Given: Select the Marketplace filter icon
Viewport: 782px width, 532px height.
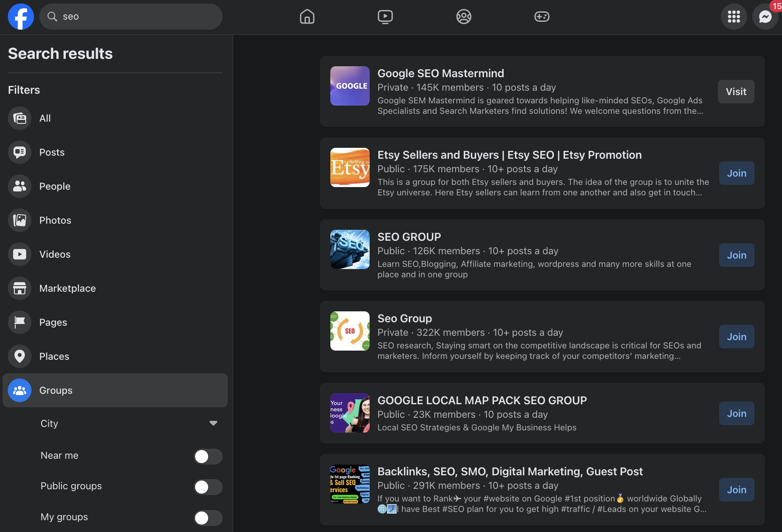Looking at the screenshot, I should [20, 288].
